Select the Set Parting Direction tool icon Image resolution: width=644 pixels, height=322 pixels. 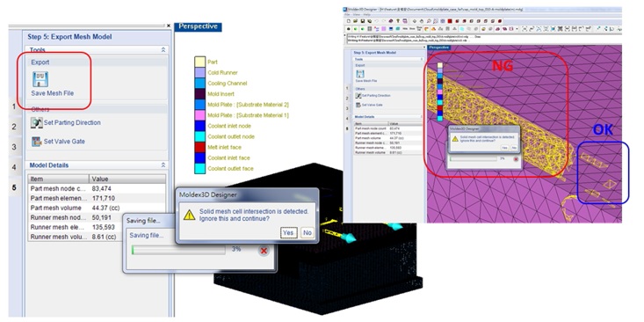[36, 122]
